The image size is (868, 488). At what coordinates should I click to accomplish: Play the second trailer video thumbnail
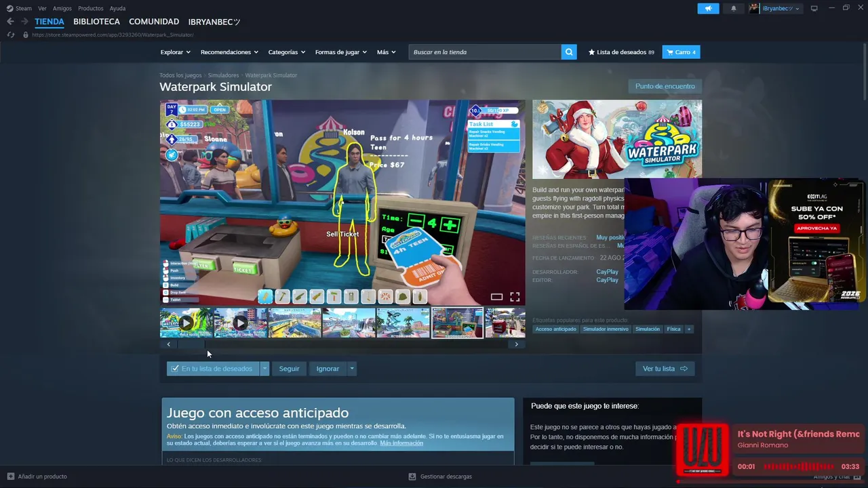click(x=240, y=323)
